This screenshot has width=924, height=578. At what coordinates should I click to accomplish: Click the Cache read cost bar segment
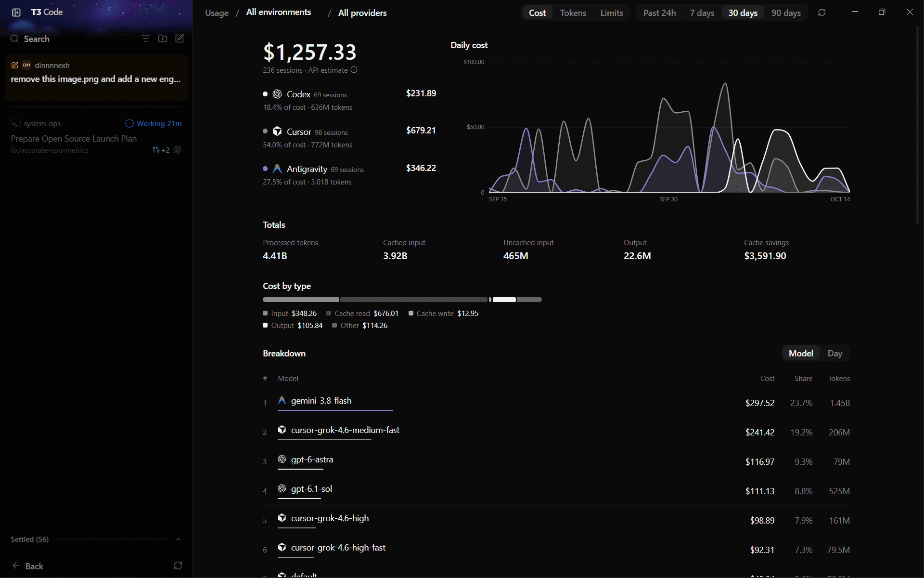[414, 300]
